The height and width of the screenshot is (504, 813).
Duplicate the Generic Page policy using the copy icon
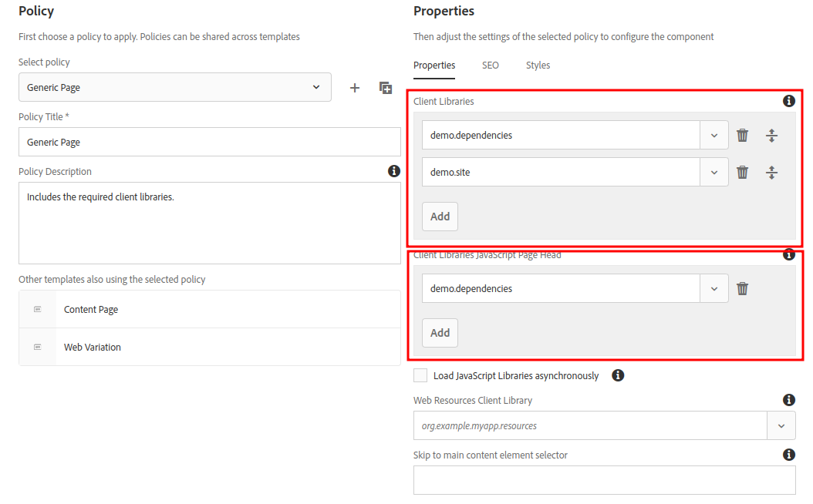pyautogui.click(x=385, y=87)
